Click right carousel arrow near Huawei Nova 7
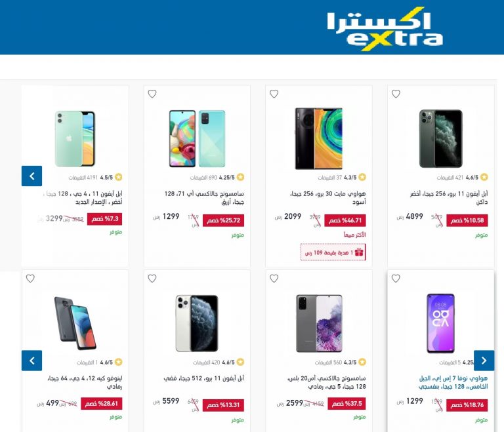This screenshot has height=432, width=504. click(484, 361)
